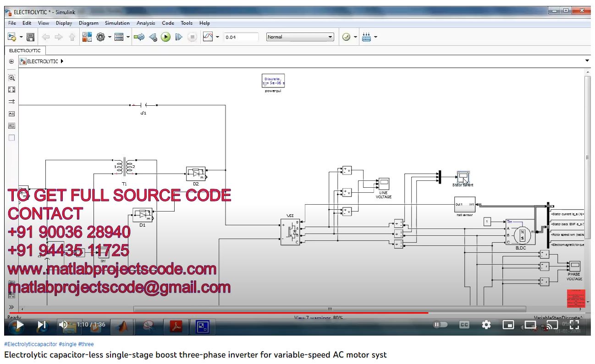Select the BLDC motor block
The height and width of the screenshot is (364, 595).
click(520, 232)
